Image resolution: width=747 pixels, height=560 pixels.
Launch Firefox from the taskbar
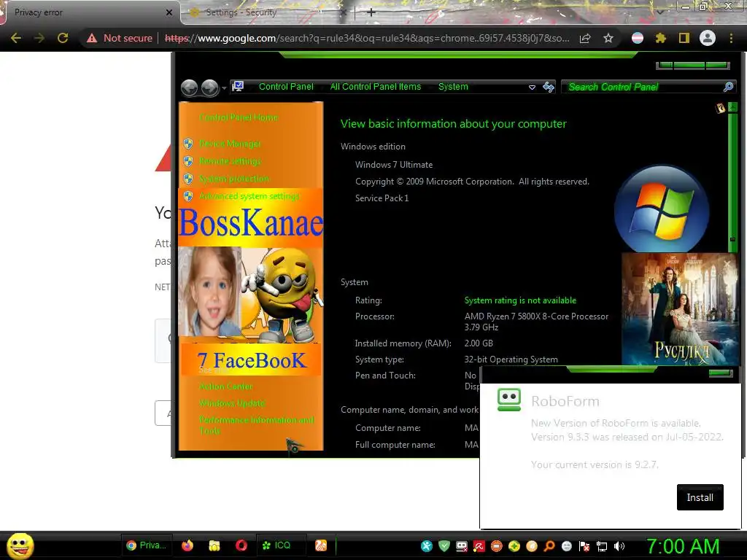point(187,545)
